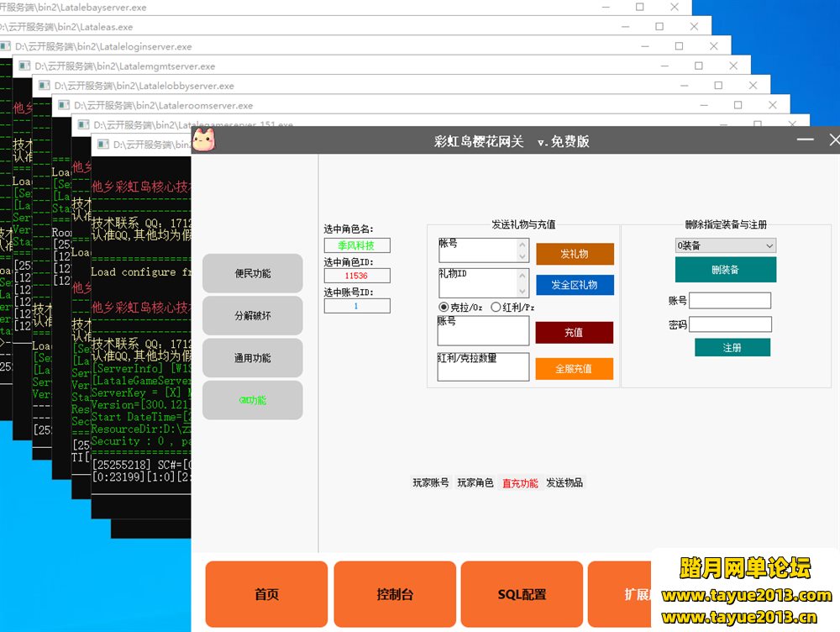Click the console icon of the Lataleroomserver.exe window
The image size is (840, 632).
pyautogui.click(x=64, y=105)
